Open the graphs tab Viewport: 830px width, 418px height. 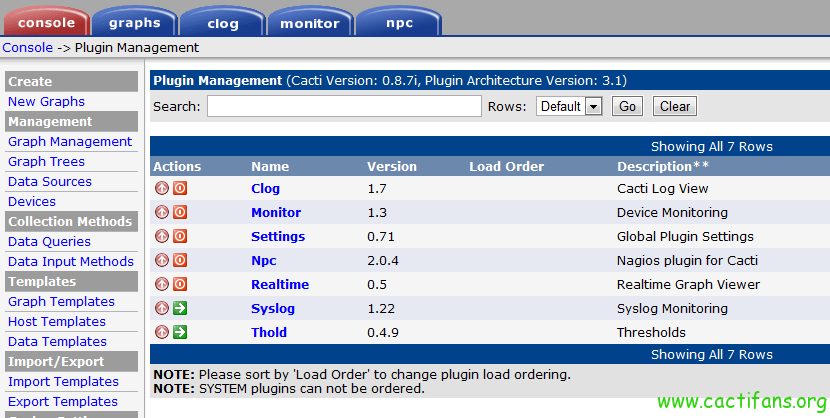pyautogui.click(x=134, y=22)
